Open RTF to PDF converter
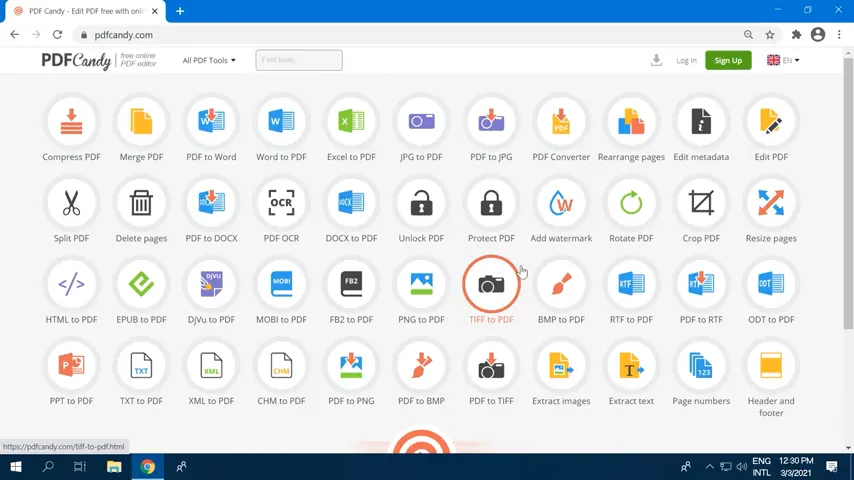The height and width of the screenshot is (480, 854). [x=631, y=284]
